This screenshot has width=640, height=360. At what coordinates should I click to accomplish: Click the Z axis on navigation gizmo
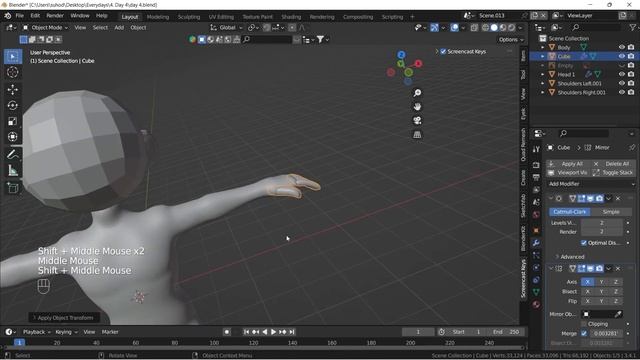[x=401, y=55]
